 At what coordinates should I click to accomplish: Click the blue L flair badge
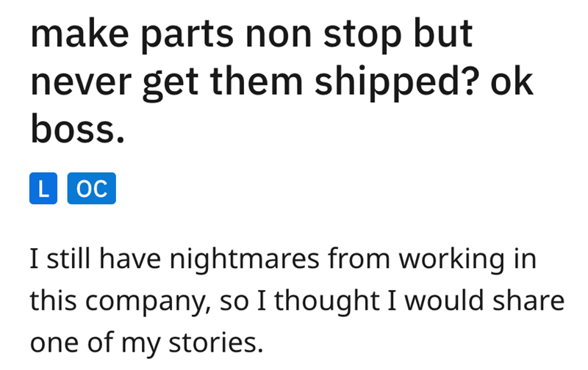(44, 189)
